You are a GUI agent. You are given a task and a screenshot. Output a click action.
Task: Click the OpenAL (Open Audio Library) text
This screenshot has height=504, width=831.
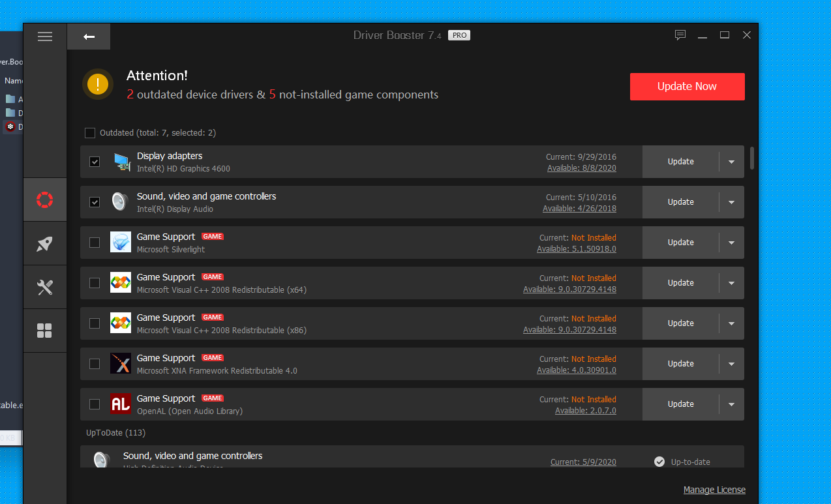tap(190, 411)
